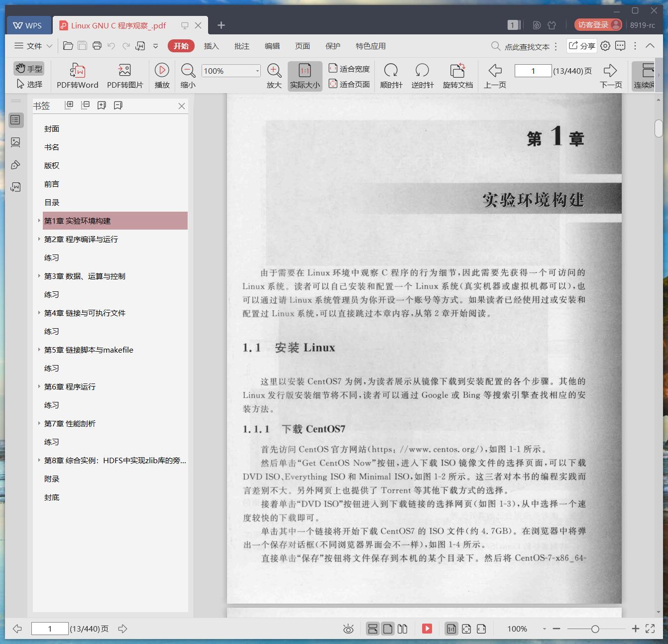The width and height of the screenshot is (668, 644).
Task: Open the 文件 menu
Action: click(x=33, y=46)
